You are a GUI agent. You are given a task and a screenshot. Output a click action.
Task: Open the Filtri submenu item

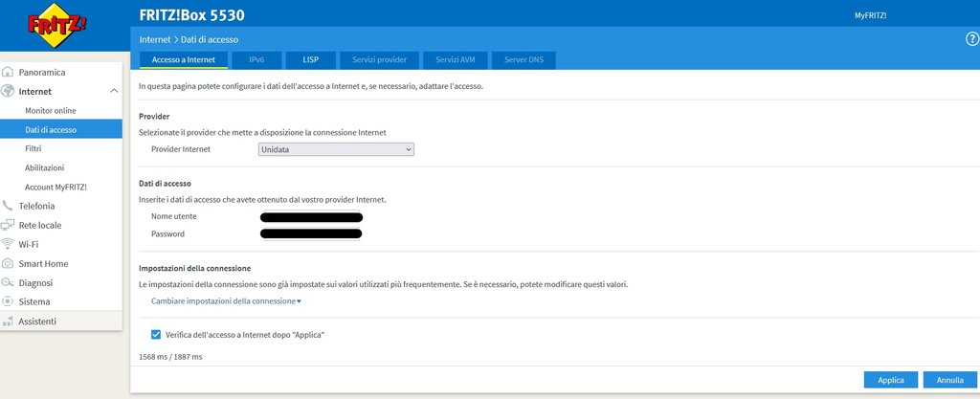point(33,148)
